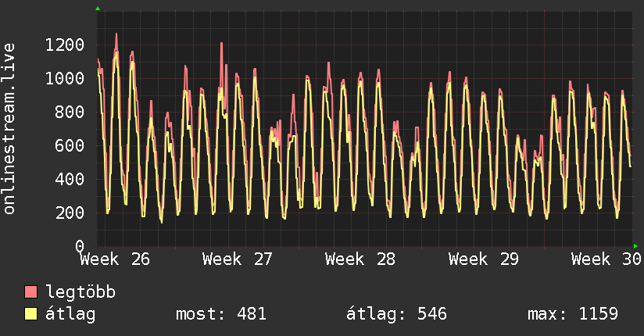Click the Week 28 axis label
The image size is (644, 336).
click(360, 259)
